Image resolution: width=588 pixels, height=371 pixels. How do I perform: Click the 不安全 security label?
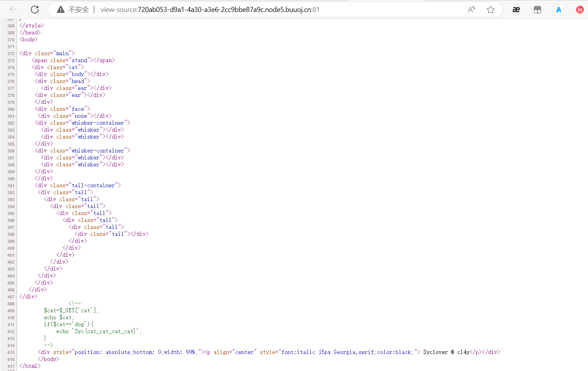79,10
